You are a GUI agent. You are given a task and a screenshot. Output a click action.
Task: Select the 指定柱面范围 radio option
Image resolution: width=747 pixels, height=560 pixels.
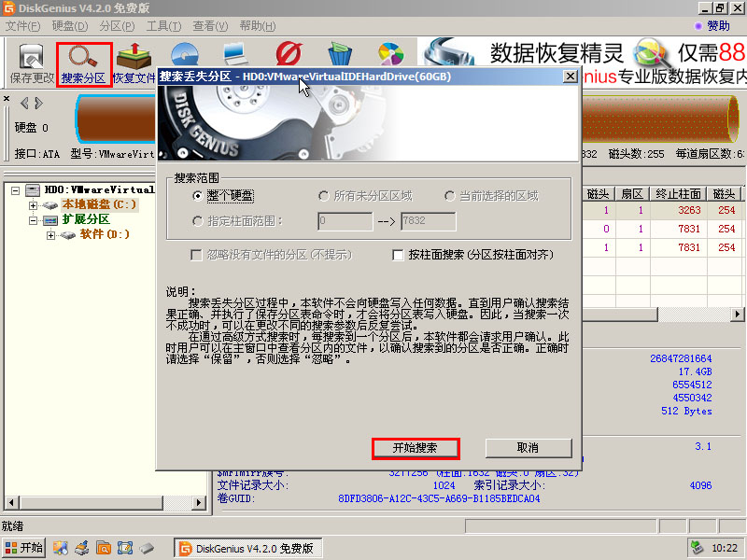tap(197, 221)
